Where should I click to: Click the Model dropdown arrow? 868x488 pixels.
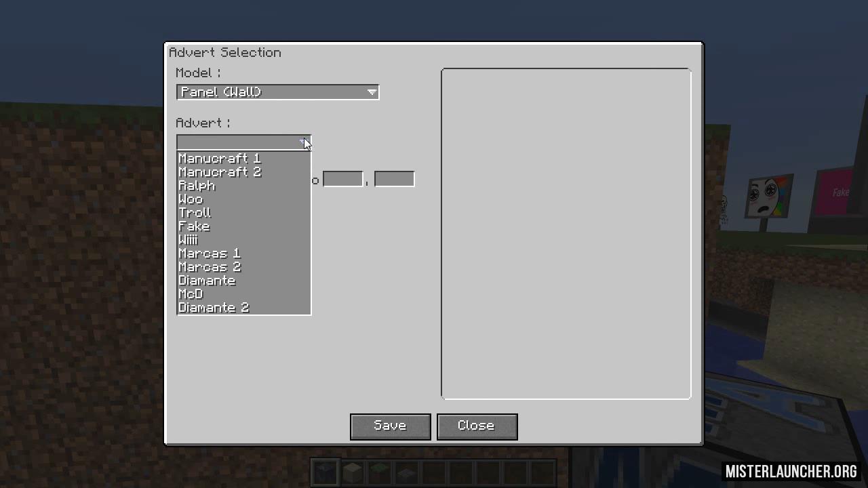pos(372,92)
